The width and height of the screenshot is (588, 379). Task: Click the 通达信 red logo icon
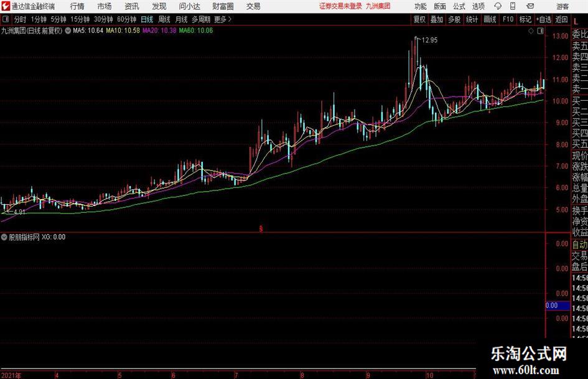[6, 6]
